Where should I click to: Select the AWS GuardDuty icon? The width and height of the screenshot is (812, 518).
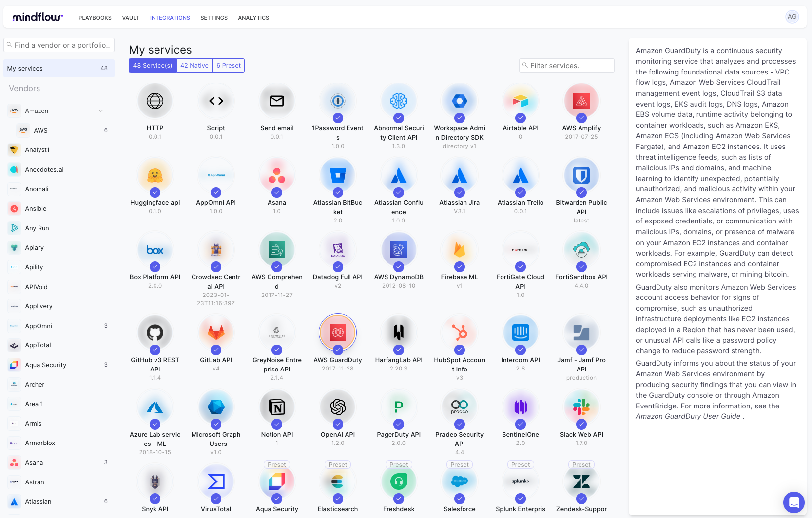click(338, 333)
